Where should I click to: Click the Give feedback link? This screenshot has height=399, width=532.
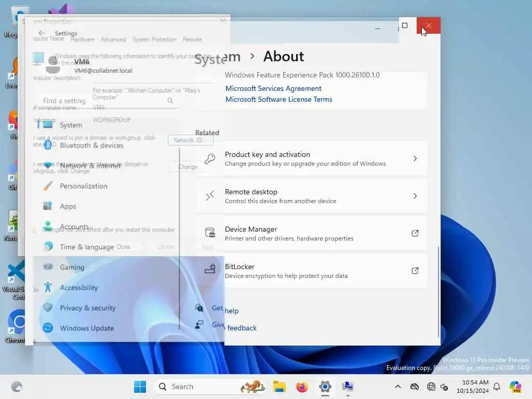(234, 326)
